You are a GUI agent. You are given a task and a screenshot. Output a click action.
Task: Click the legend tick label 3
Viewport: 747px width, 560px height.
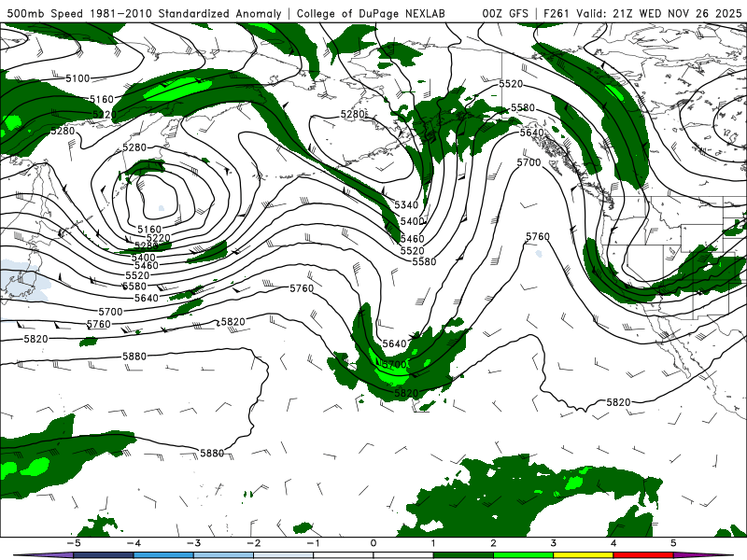click(x=553, y=543)
